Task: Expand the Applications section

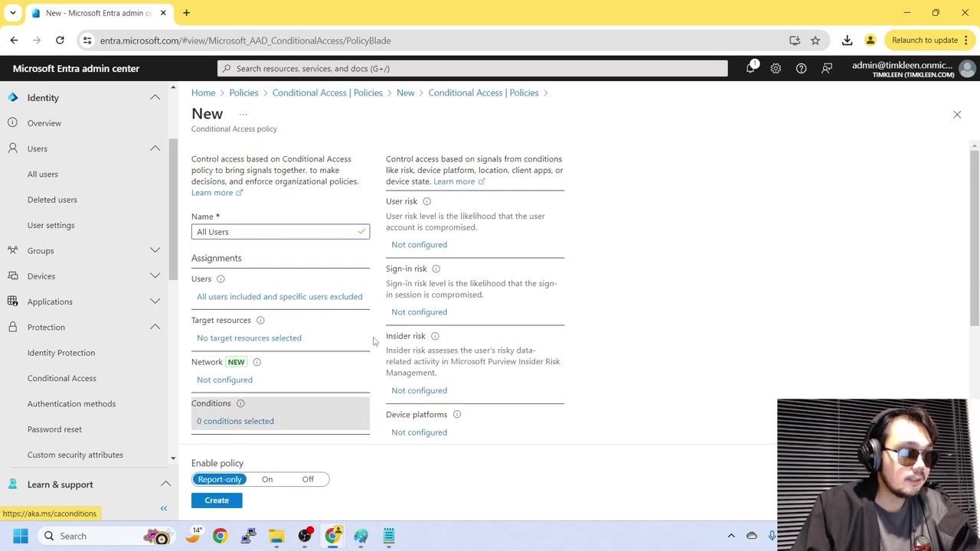Action: pos(155,302)
